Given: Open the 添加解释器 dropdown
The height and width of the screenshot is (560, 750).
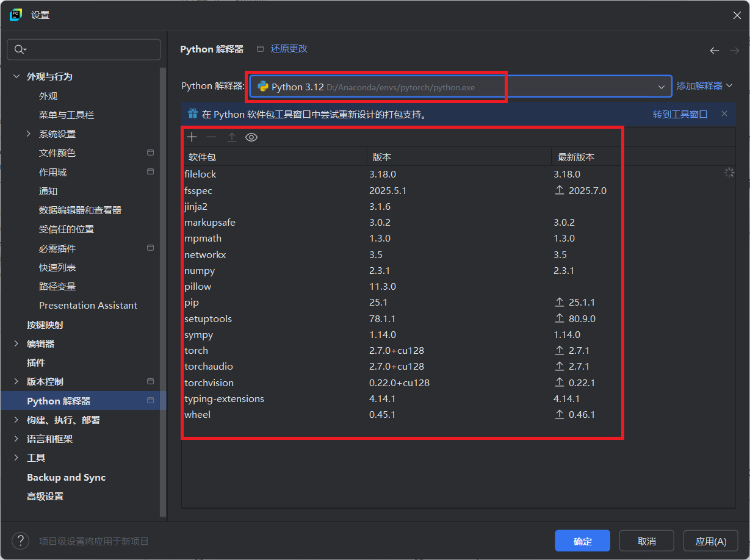Looking at the screenshot, I should click(x=704, y=86).
